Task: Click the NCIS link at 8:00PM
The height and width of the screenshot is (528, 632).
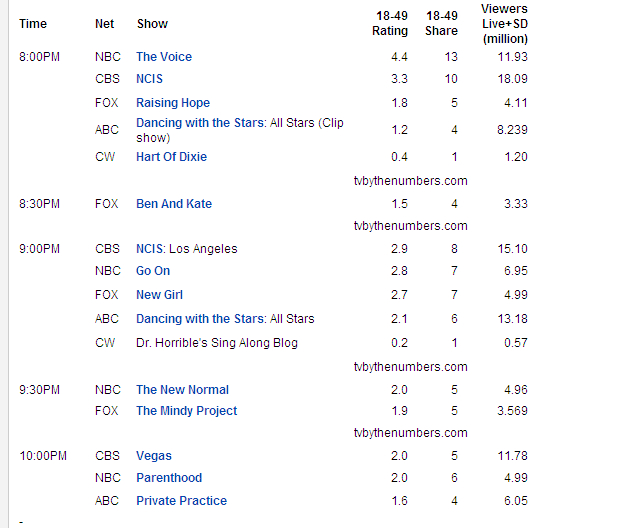Action: click(149, 79)
